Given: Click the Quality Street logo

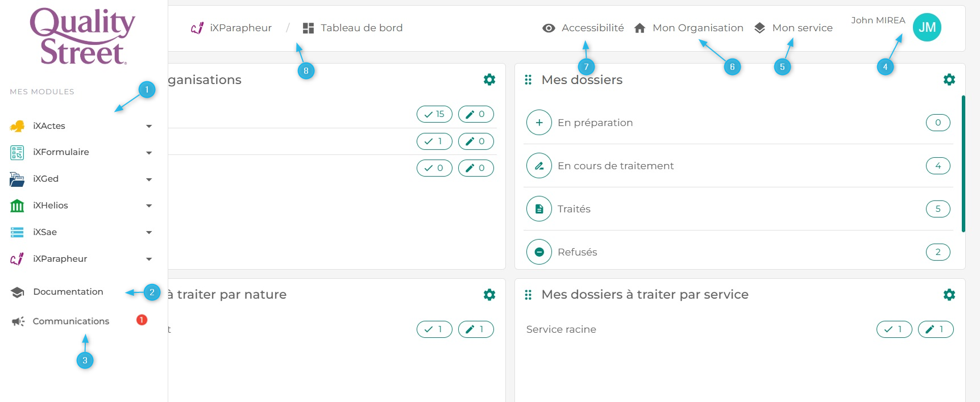Looking at the screenshot, I should (x=82, y=36).
